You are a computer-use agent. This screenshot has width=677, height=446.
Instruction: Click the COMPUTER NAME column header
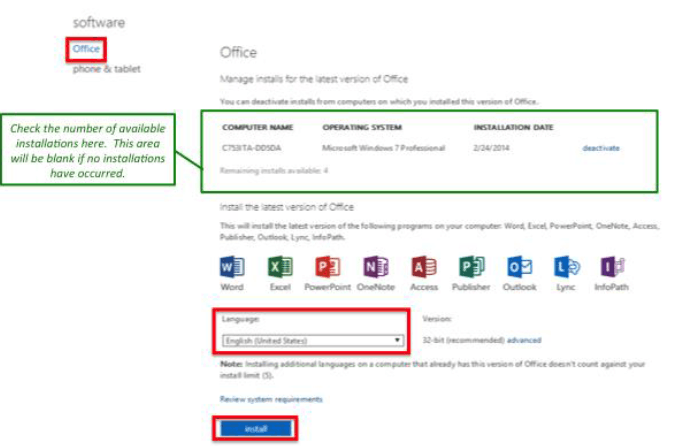(257, 127)
